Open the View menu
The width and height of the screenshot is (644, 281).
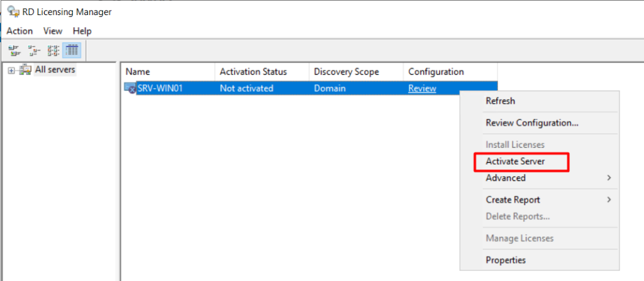[x=53, y=31]
